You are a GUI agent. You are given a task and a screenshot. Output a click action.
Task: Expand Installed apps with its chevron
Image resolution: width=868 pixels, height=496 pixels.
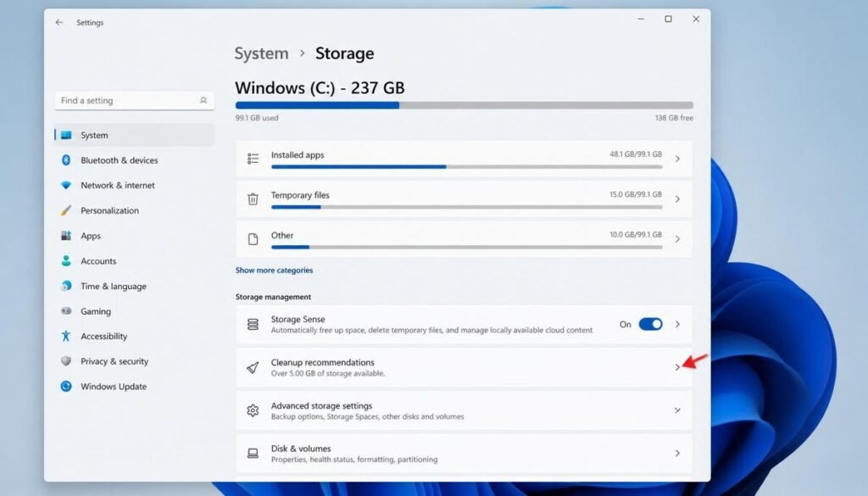[x=677, y=159]
